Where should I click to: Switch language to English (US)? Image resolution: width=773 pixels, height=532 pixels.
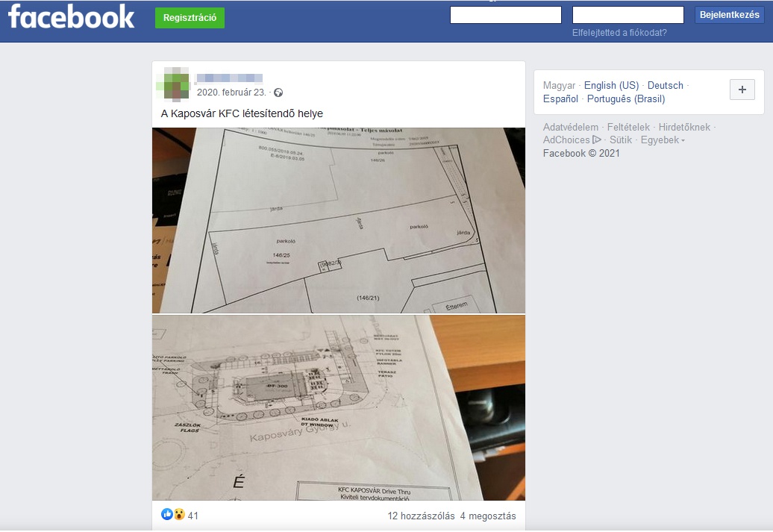611,85
